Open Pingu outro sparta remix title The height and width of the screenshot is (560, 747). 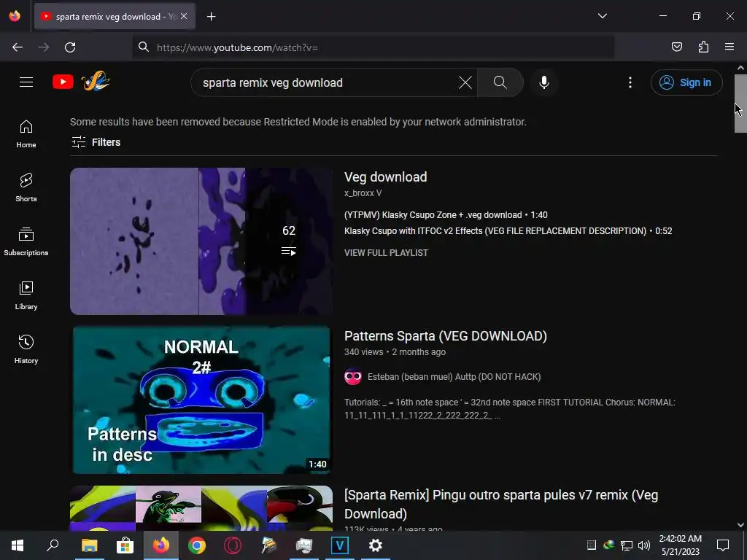[x=501, y=505]
